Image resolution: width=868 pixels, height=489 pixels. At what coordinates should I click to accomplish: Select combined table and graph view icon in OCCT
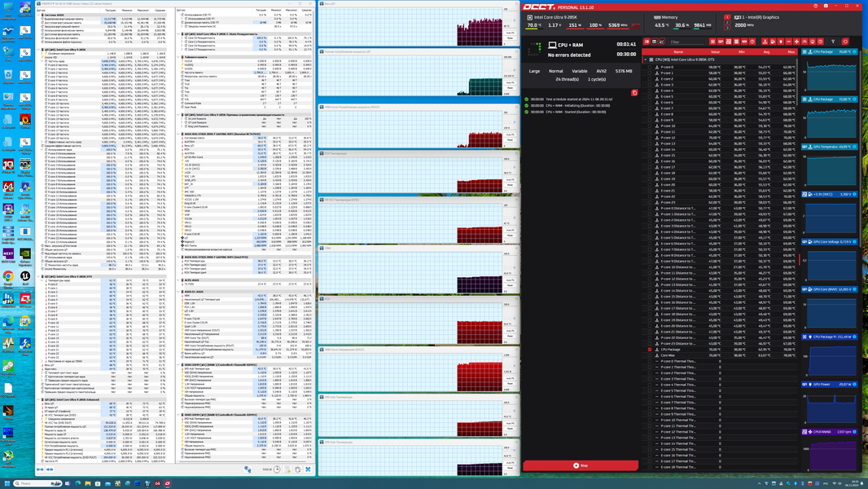pos(646,42)
